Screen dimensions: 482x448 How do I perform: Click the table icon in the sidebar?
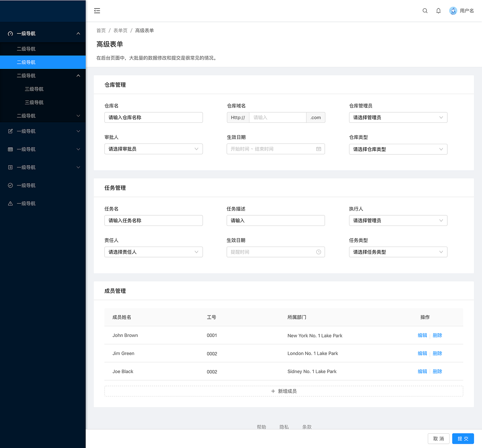click(x=11, y=149)
